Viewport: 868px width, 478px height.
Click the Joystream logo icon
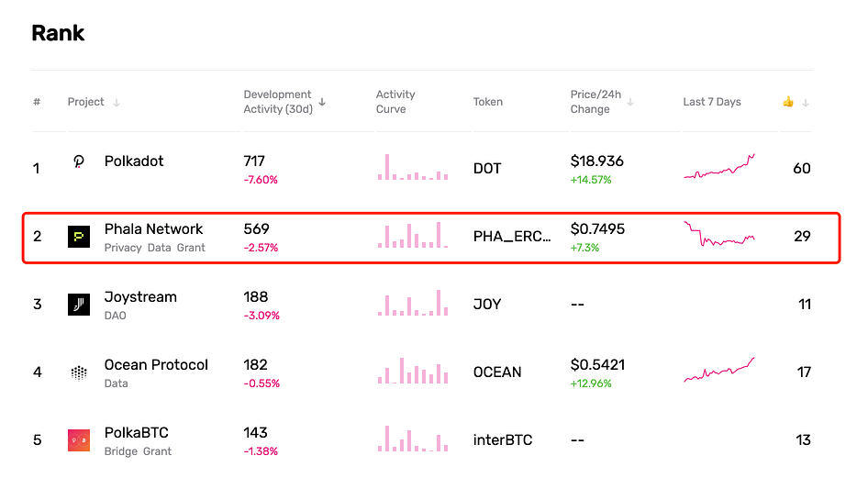pyautogui.click(x=79, y=305)
